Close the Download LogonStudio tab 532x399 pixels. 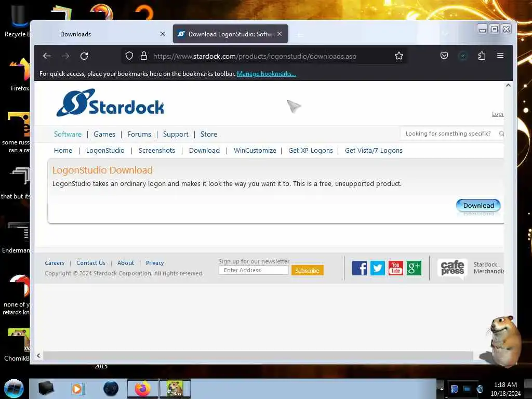point(280,34)
